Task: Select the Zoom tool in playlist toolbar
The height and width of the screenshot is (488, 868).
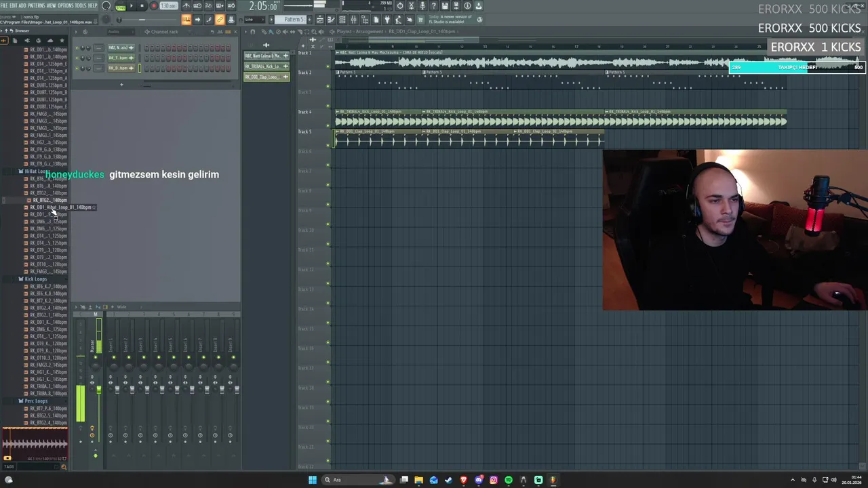Action: click(314, 32)
